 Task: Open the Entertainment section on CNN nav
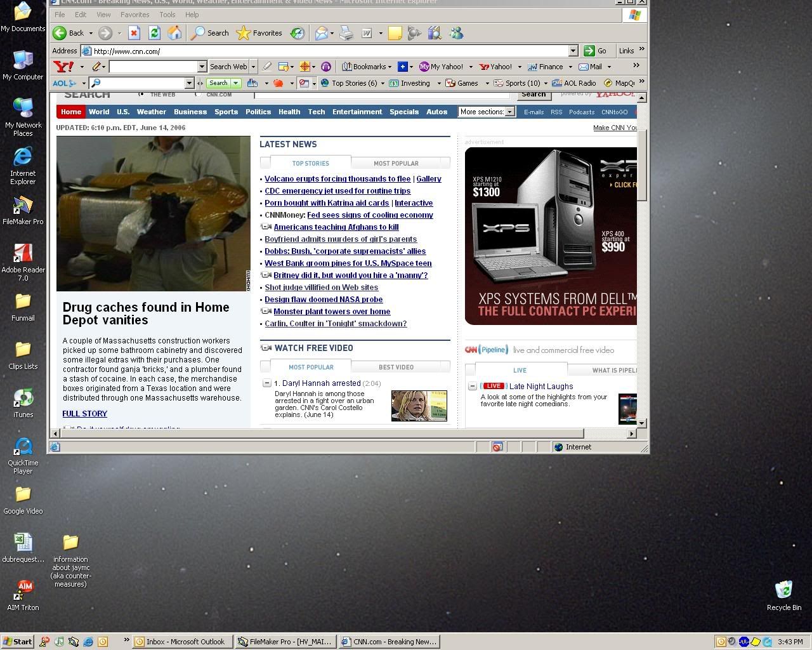(x=357, y=112)
